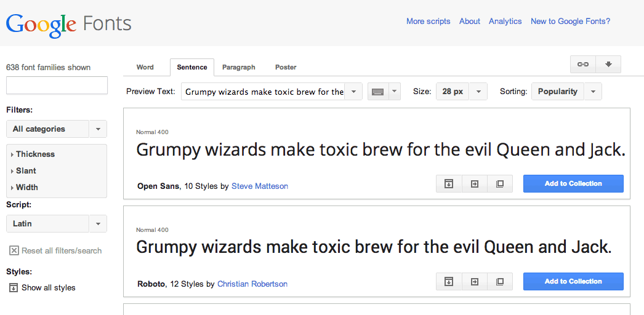The image size is (644, 315).
Task: Open Quick-use arrow icon for Roboto
Action: 474,281
